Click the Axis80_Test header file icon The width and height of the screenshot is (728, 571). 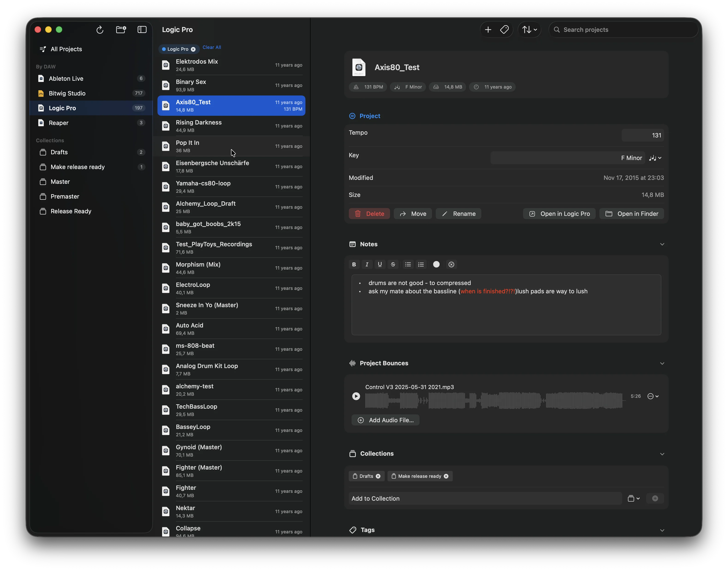click(x=359, y=67)
